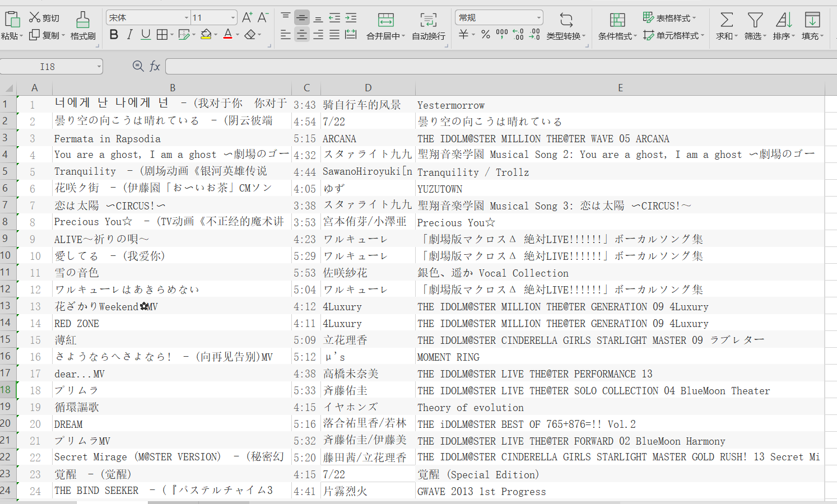Select column E header
This screenshot has height=504, width=837.
point(620,88)
